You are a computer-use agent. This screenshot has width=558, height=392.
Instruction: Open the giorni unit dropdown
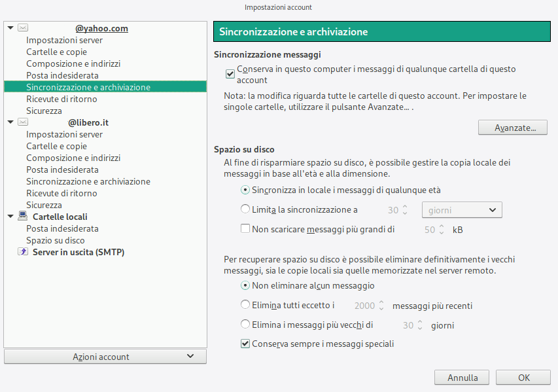462,210
